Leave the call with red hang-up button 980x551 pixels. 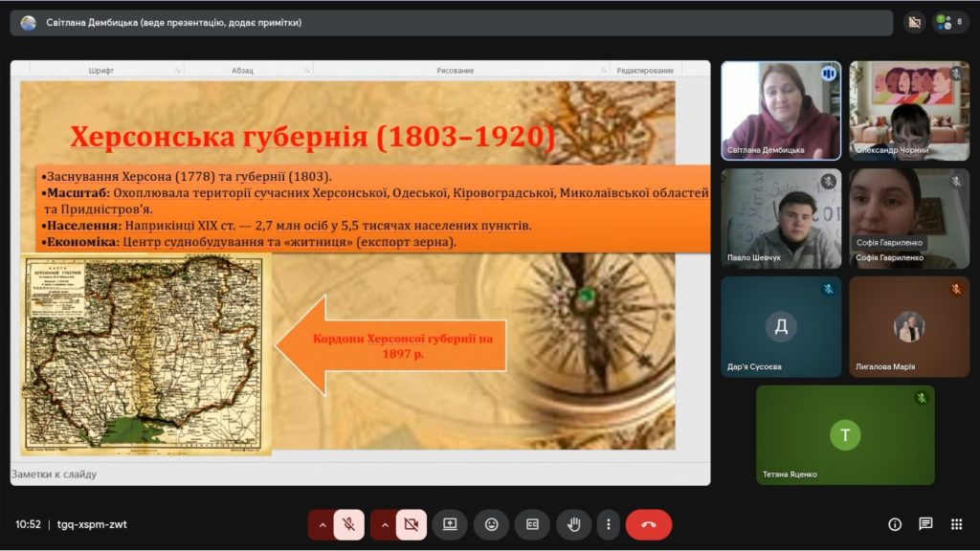click(x=649, y=524)
